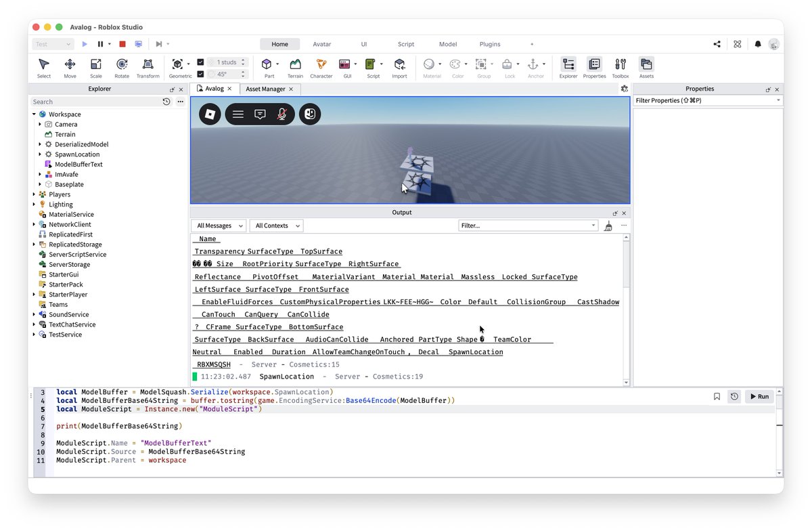Viewport: 812px width, 531px height.
Task: Toggle the Explorer panel button
Action: pos(568,68)
